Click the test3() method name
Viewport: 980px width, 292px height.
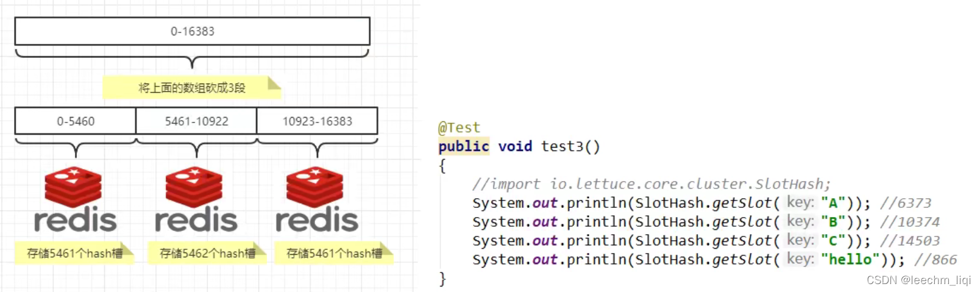(x=570, y=146)
